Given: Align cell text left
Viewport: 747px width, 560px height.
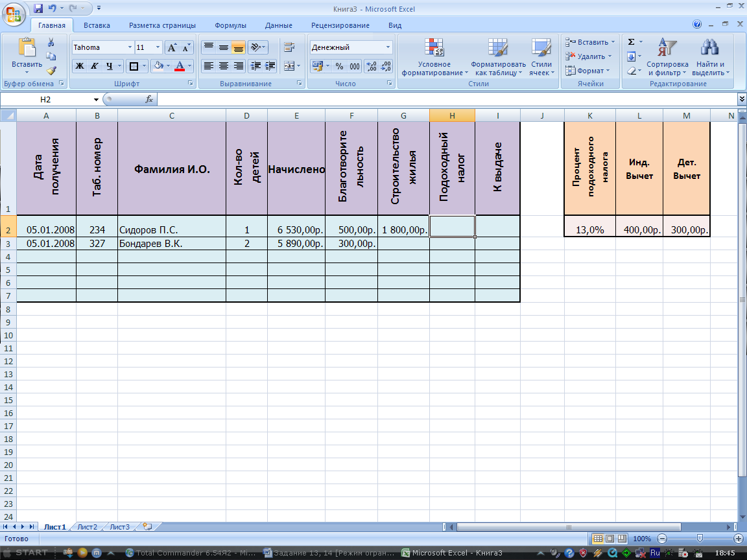Looking at the screenshot, I should pos(209,66).
